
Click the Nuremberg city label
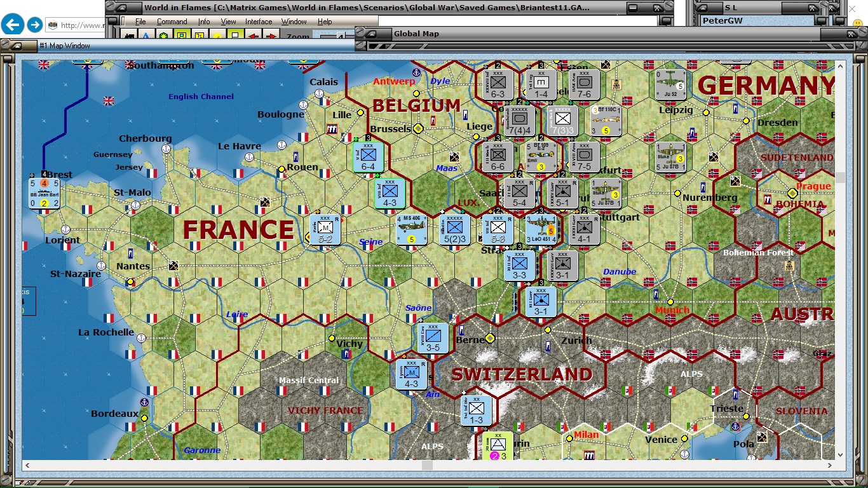710,198
